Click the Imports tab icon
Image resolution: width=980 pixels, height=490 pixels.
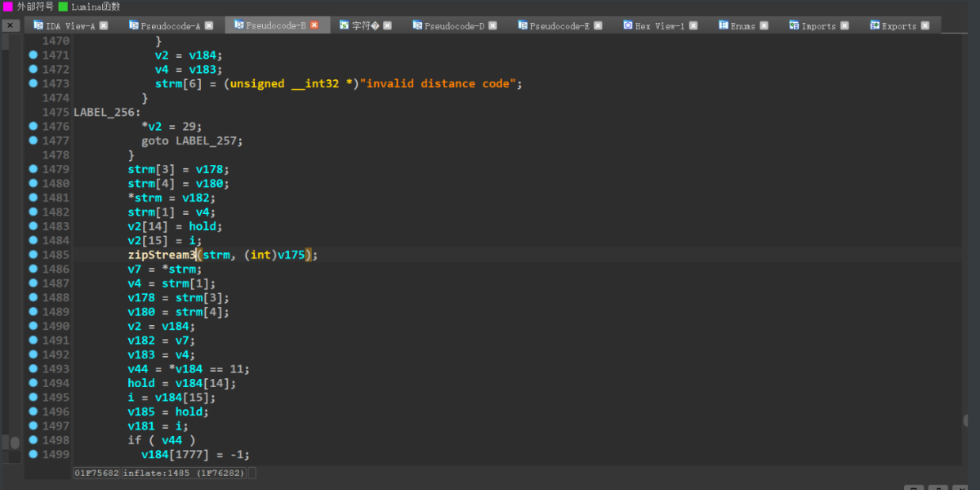[794, 25]
